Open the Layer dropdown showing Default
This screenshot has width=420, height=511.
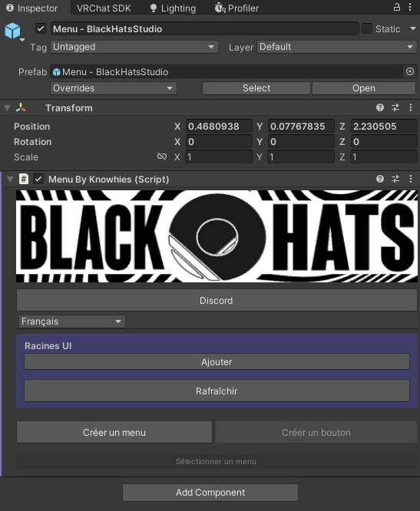(x=337, y=47)
